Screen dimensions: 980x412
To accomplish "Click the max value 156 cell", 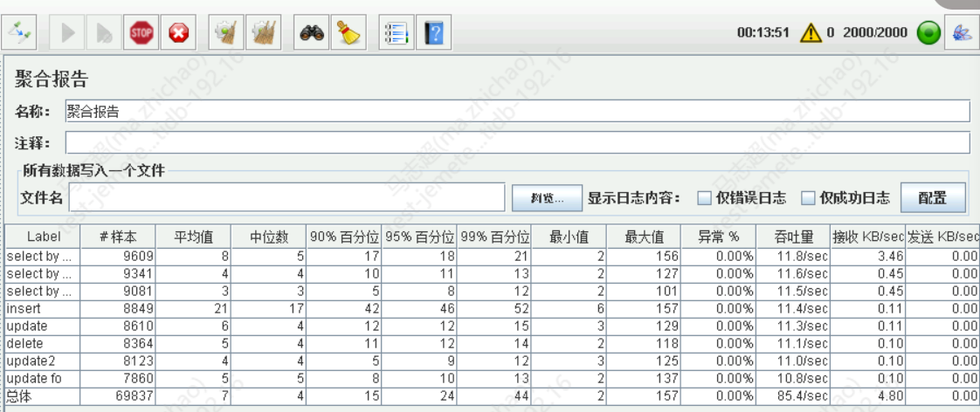I will [644, 256].
